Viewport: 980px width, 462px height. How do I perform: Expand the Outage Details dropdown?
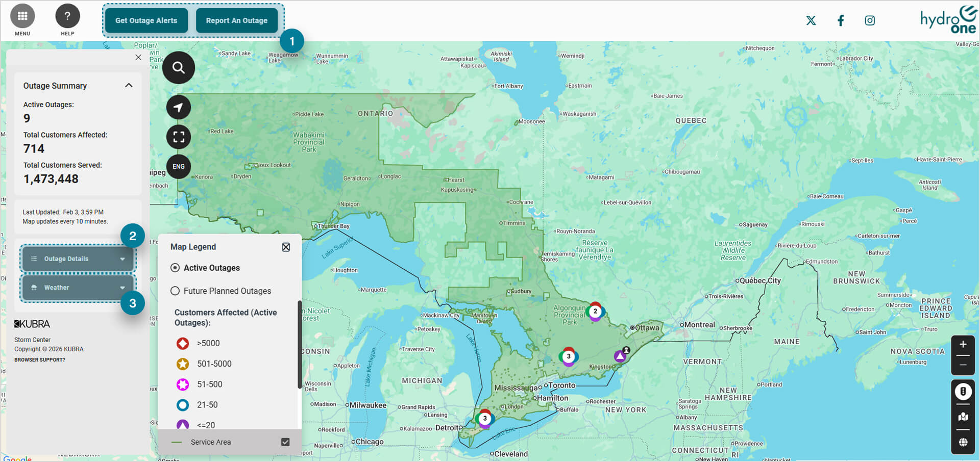[78, 259]
